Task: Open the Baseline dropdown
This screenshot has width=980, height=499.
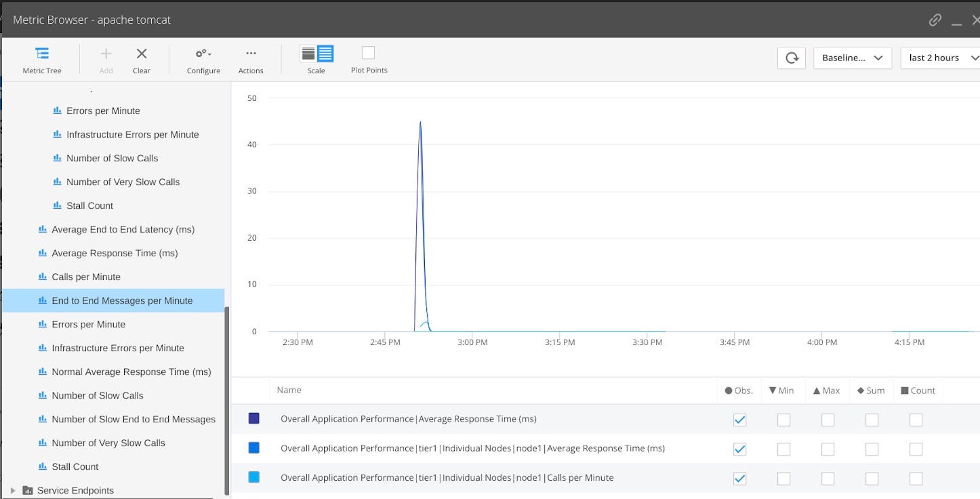Action: point(852,58)
